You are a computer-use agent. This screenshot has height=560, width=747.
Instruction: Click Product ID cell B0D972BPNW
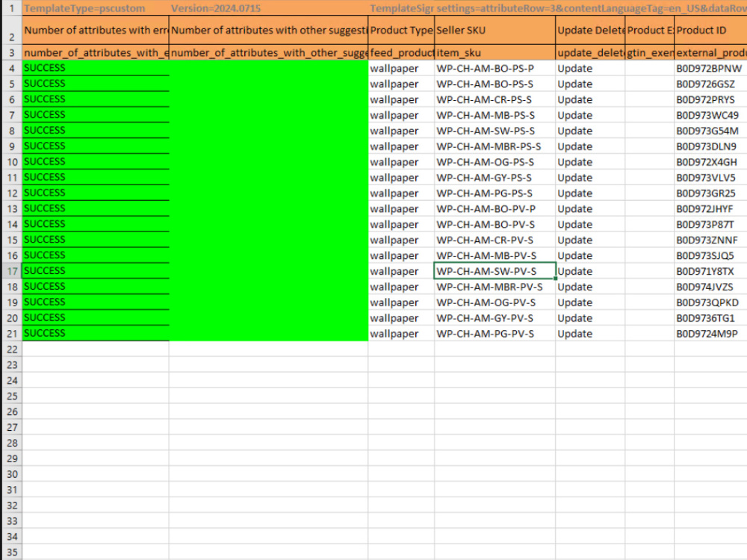pyautogui.click(x=710, y=68)
